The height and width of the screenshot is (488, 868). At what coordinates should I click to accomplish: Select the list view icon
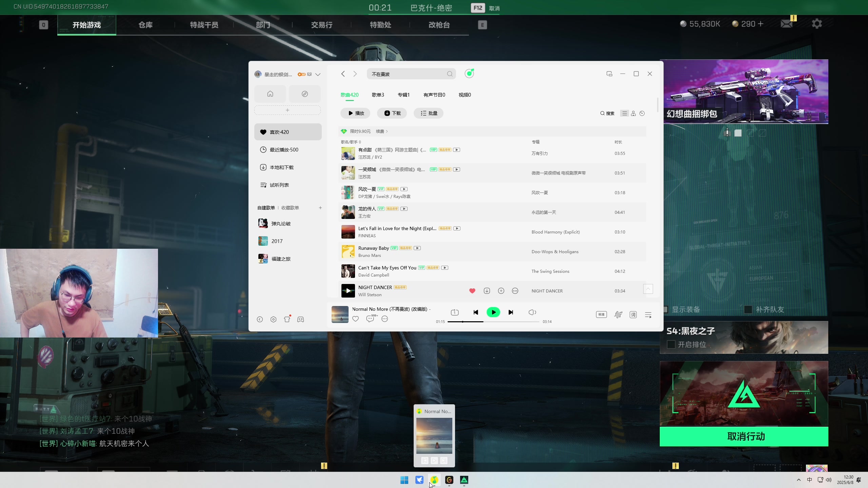pyautogui.click(x=625, y=114)
